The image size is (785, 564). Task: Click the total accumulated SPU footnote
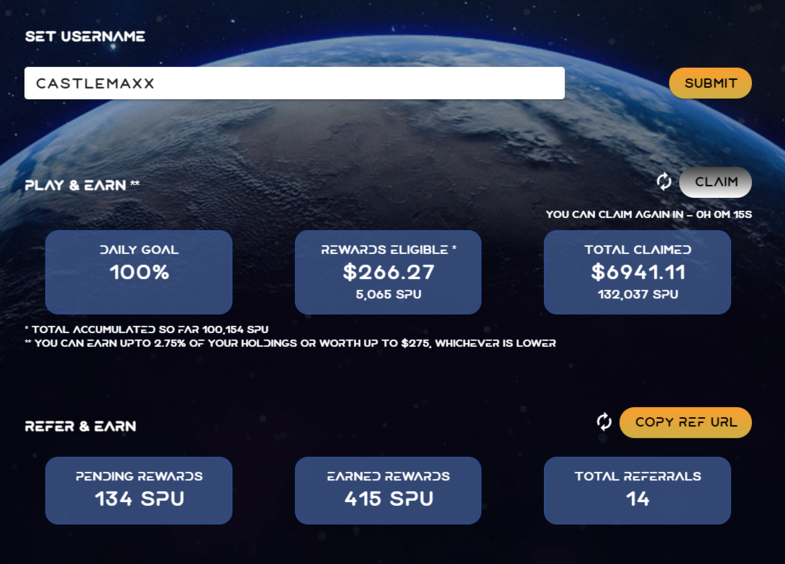(x=147, y=330)
